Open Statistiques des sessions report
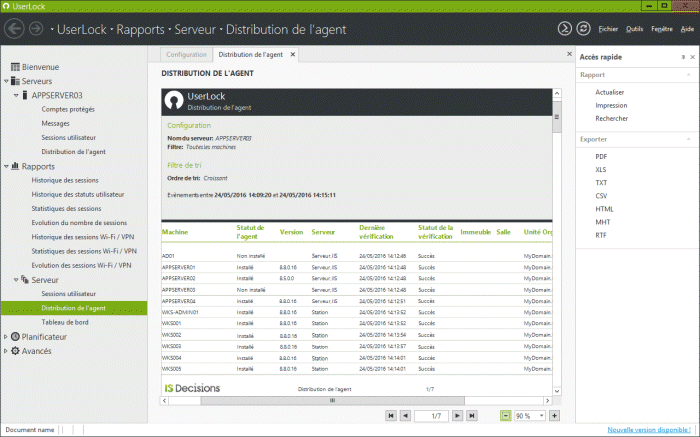This screenshot has height=437, width=700. pos(66,208)
